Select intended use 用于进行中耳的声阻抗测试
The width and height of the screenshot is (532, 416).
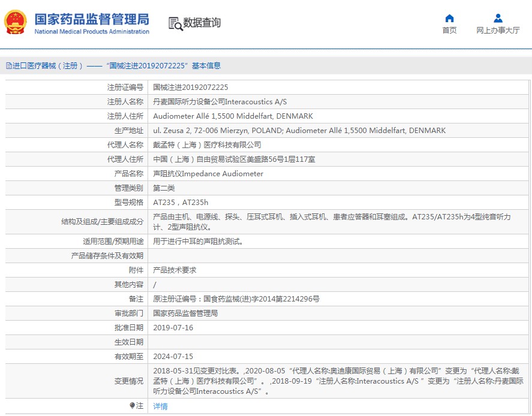point(198,242)
